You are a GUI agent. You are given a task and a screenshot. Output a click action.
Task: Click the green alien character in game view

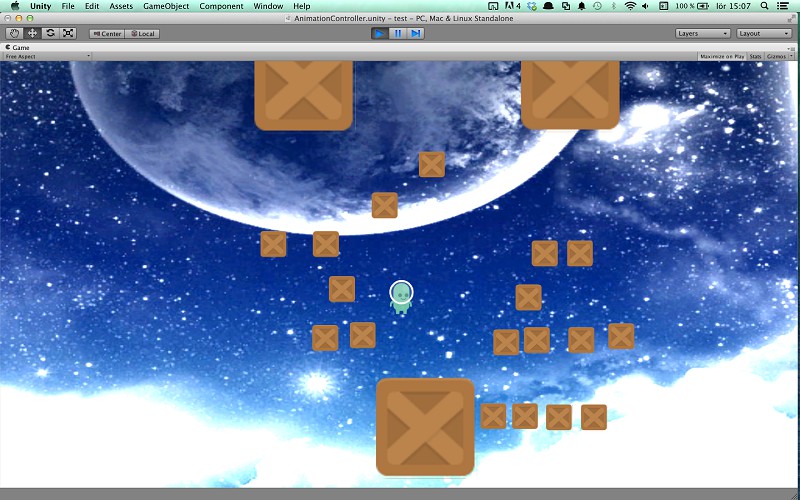coord(401,297)
